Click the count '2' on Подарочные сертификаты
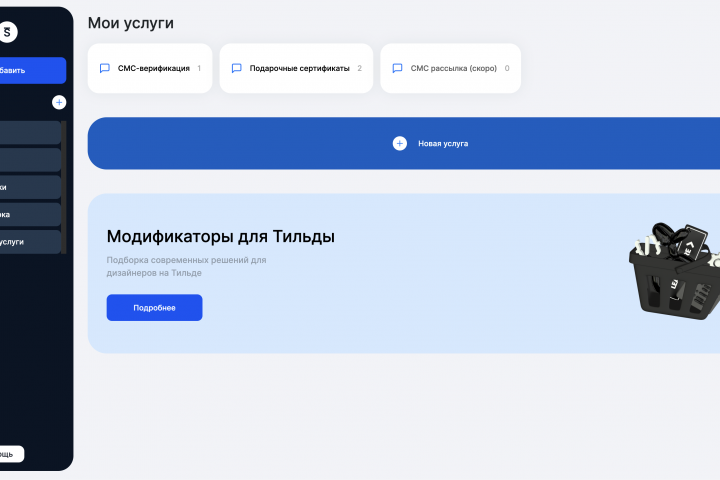This screenshot has height=480, width=720. pos(360,68)
